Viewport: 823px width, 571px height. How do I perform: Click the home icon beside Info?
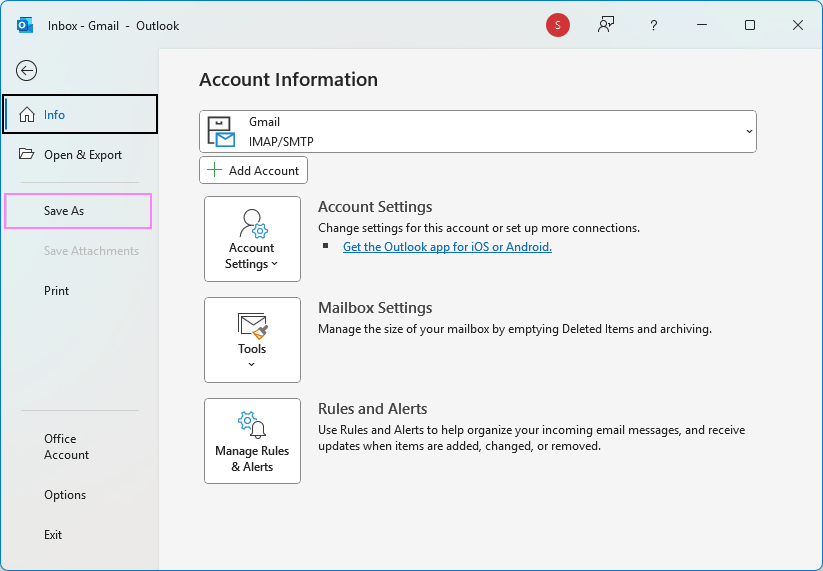27,114
